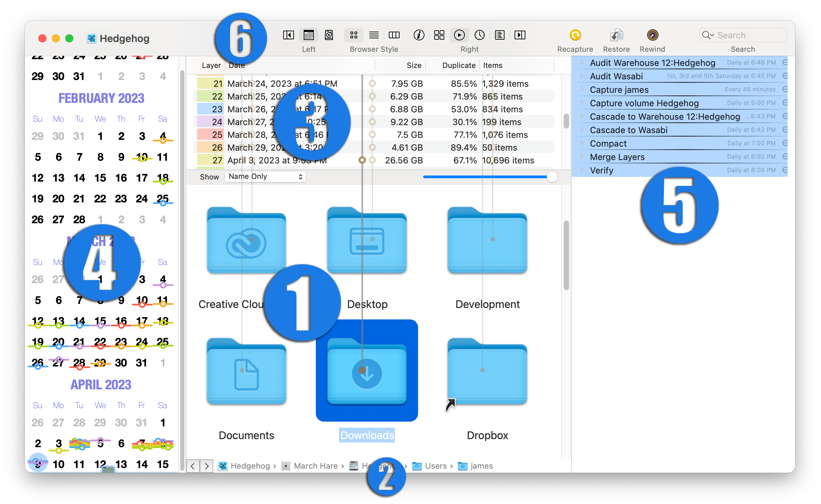Image resolution: width=821 pixels, height=504 pixels.
Task: Click the Rewind toolbar icon
Action: point(652,35)
